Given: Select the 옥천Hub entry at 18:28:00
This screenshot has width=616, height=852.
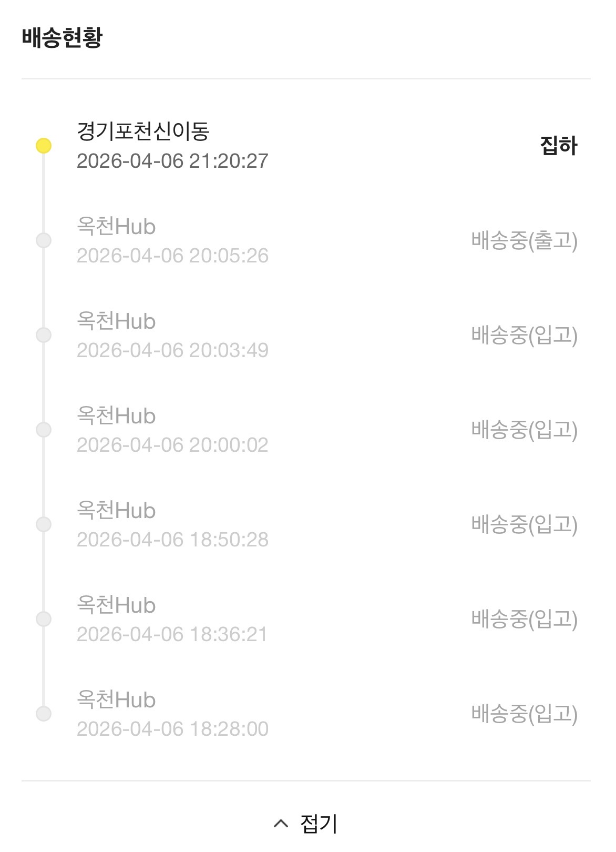Looking at the screenshot, I should coord(116,700).
